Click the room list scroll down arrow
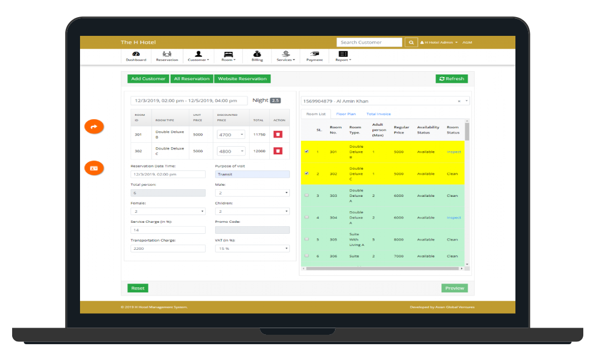This screenshot has height=364, width=596. pos(467,264)
